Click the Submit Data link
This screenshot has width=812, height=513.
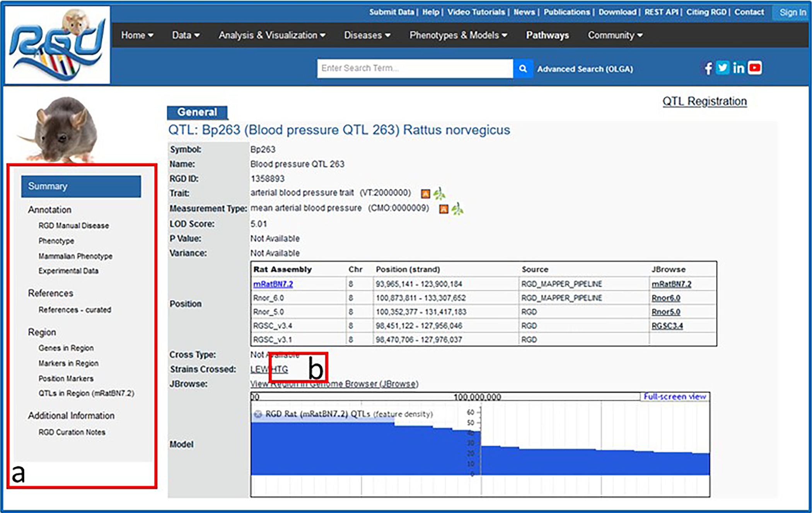click(391, 12)
